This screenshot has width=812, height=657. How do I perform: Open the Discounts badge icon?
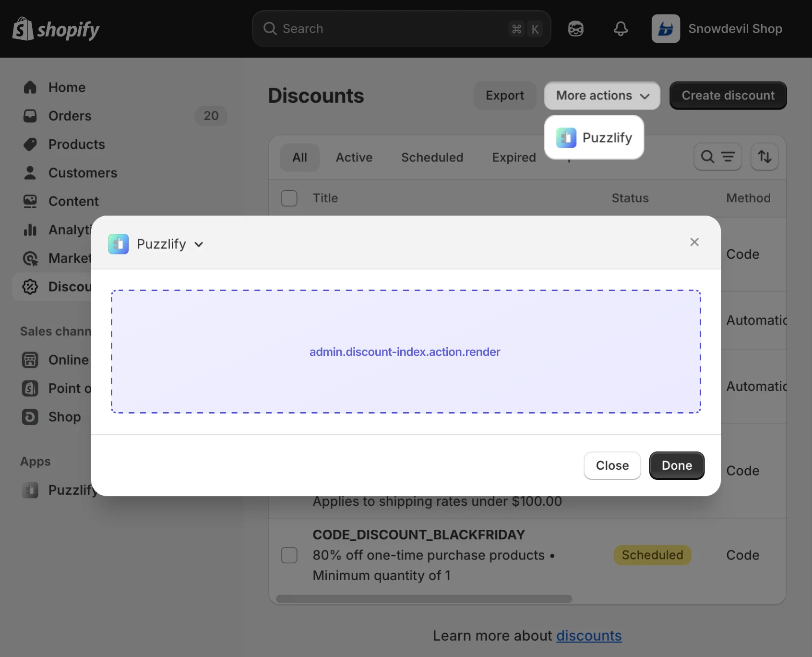30,287
